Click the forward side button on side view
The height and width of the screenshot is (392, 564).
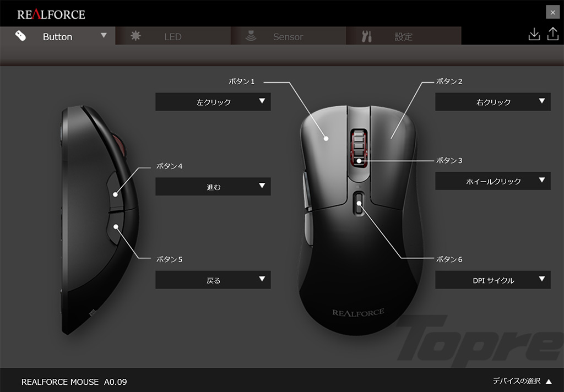[116, 192]
